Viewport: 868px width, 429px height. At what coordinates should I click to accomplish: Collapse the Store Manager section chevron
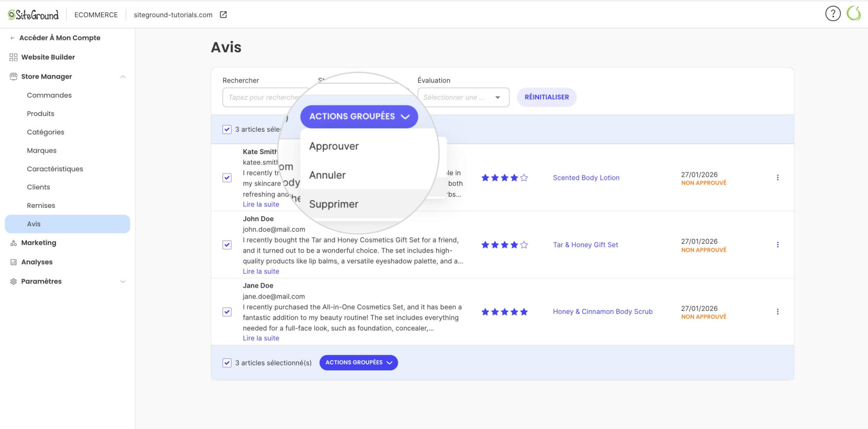[x=123, y=77]
